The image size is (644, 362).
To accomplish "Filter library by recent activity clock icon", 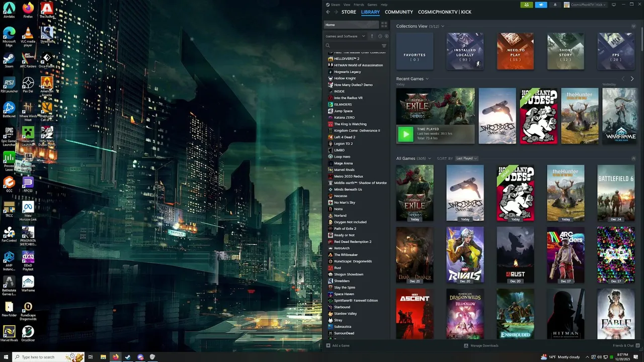I will tap(380, 36).
